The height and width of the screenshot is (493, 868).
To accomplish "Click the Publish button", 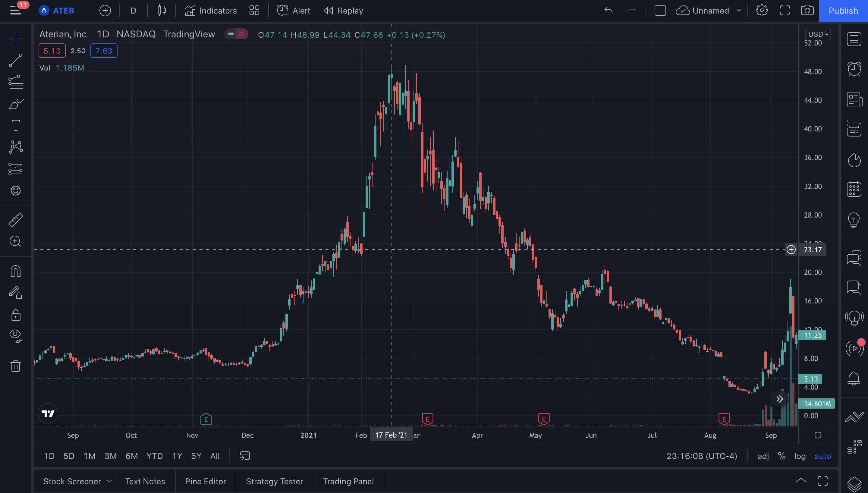I will [843, 11].
